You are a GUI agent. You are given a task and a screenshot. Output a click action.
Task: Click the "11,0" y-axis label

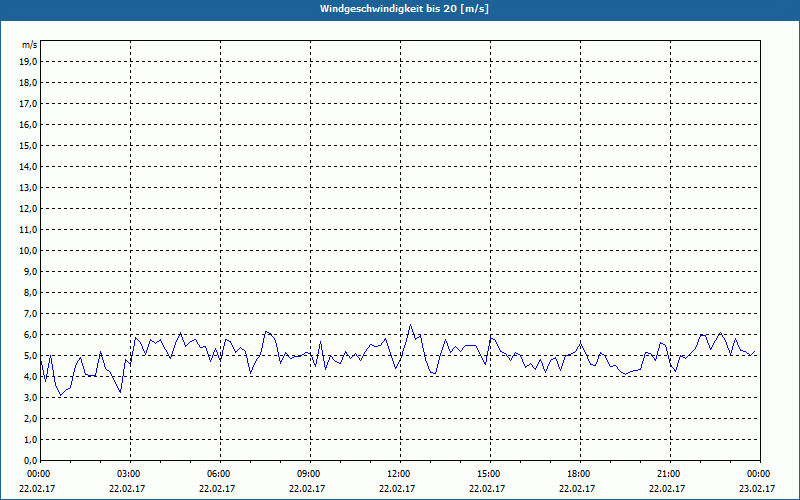click(28, 230)
